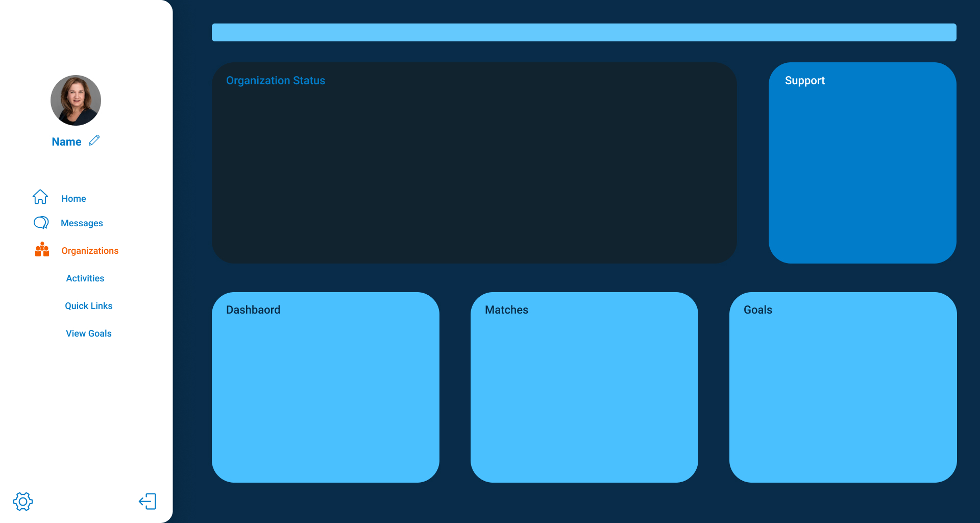980x523 pixels.
Task: Click the light blue top bar
Action: (584, 32)
